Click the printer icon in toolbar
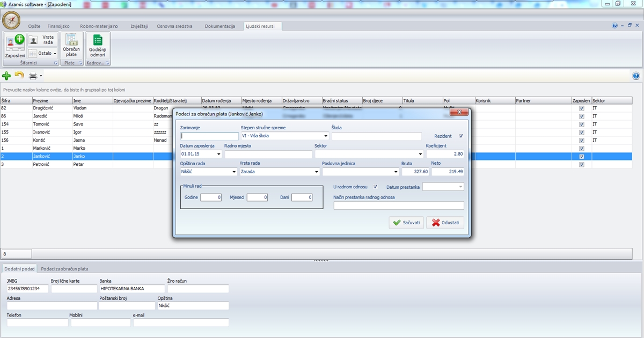644x338 pixels. 33,76
